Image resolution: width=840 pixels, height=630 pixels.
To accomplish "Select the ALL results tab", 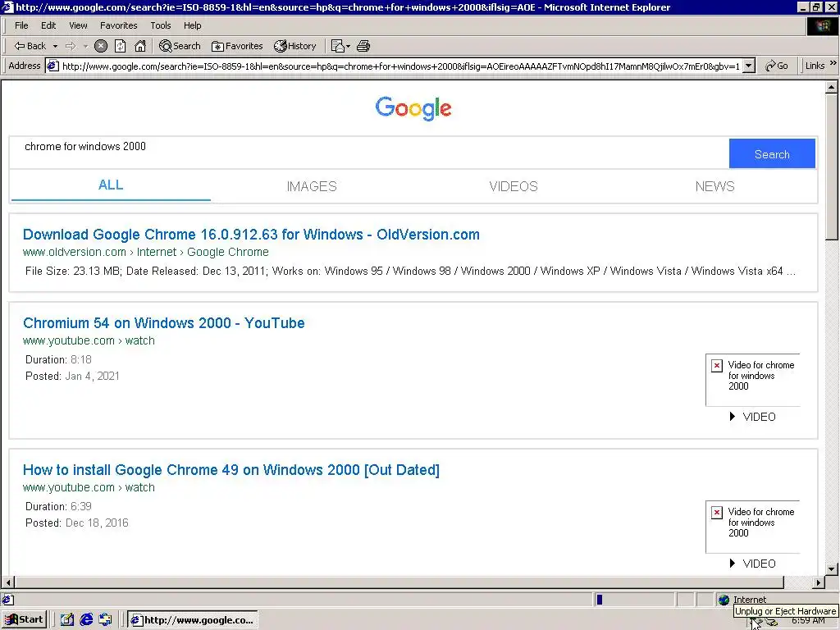I will tap(111, 185).
